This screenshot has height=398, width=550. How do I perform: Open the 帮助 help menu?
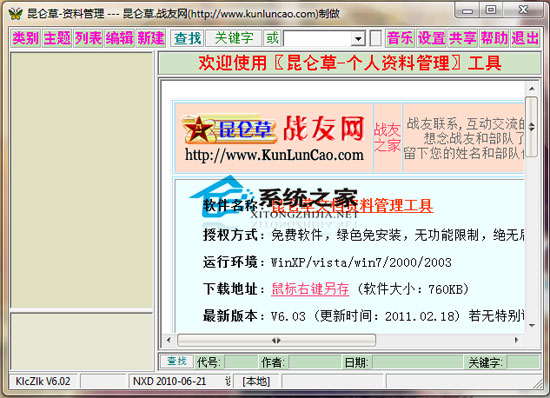494,38
